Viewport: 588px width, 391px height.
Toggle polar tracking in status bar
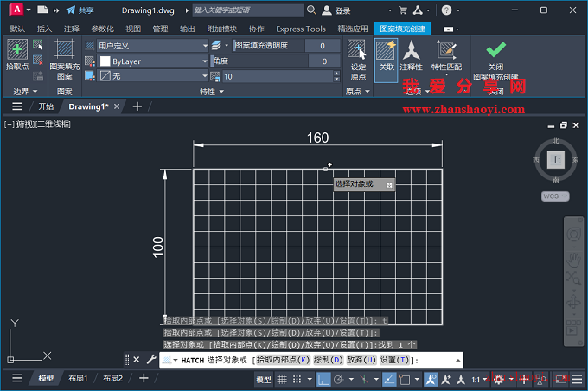point(339,380)
